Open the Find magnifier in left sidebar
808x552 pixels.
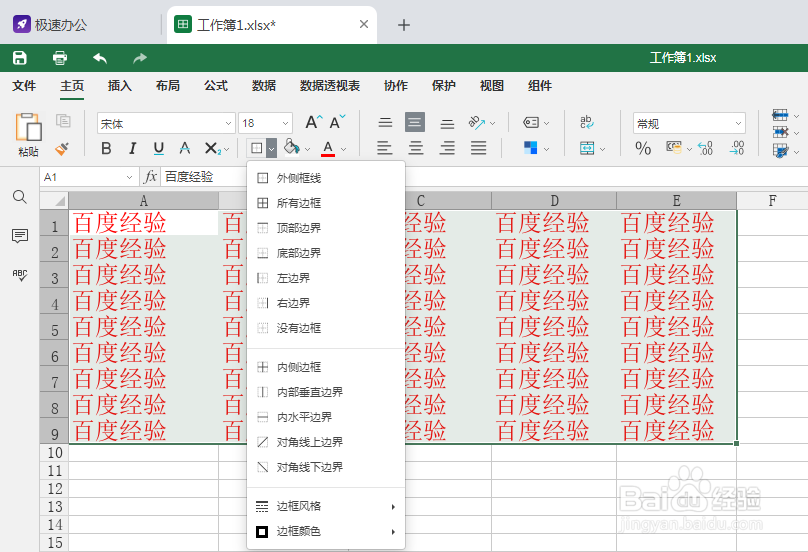(x=20, y=197)
